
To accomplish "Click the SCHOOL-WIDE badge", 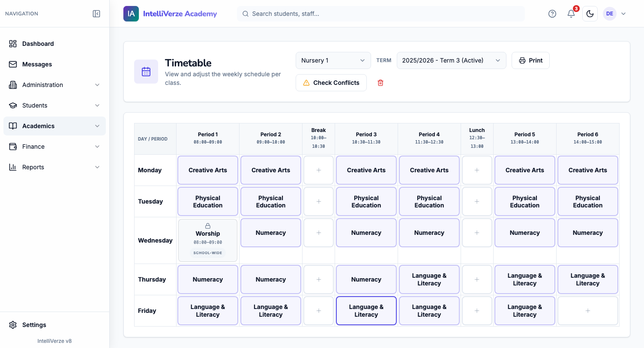I will 208,253.
